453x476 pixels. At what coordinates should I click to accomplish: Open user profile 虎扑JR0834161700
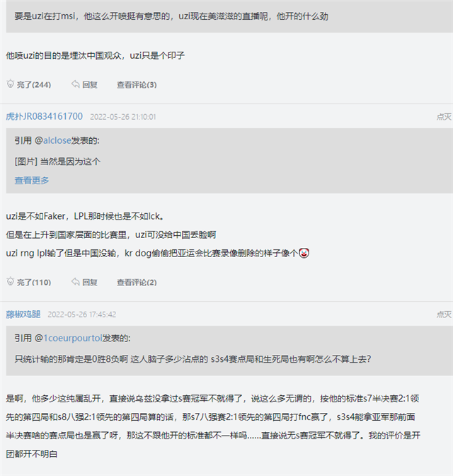pyautogui.click(x=44, y=117)
